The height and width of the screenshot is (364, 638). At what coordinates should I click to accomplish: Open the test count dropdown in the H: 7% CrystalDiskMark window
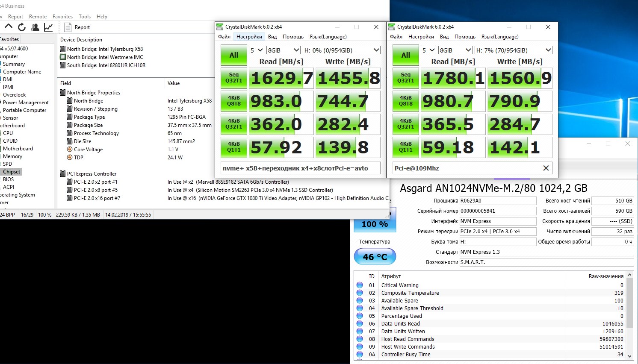click(428, 50)
